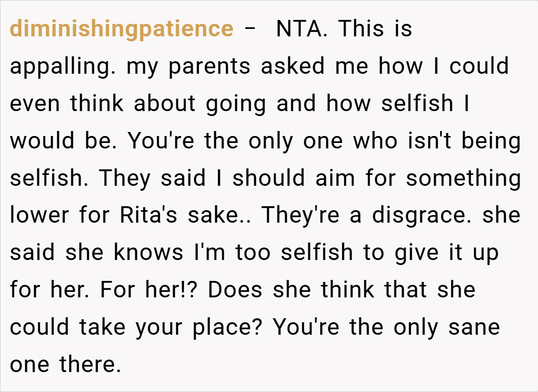Screen dimensions: 538x392
Task: Click the word 'going' in the comment
Action: click(x=236, y=104)
